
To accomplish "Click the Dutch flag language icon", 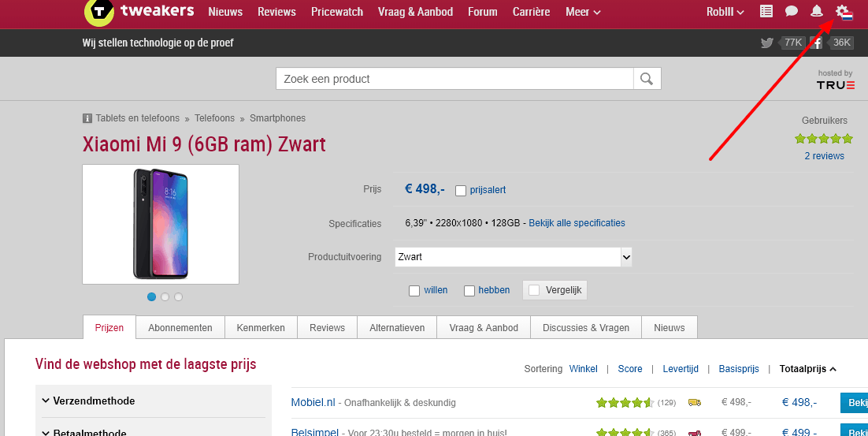I will pyautogui.click(x=847, y=17).
